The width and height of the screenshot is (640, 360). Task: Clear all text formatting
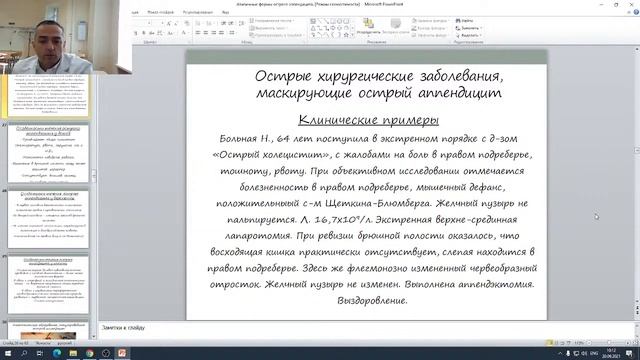[x=187, y=23]
